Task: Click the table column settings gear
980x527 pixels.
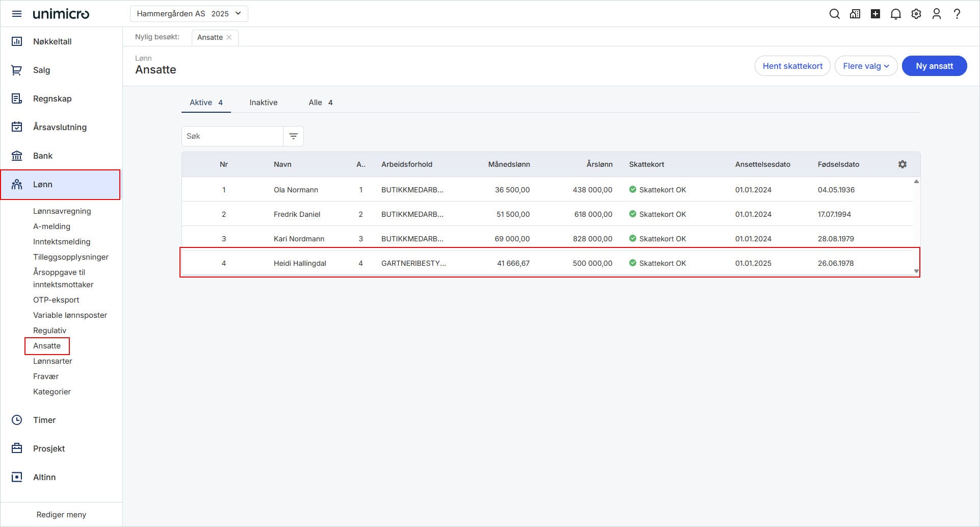Action: point(902,164)
